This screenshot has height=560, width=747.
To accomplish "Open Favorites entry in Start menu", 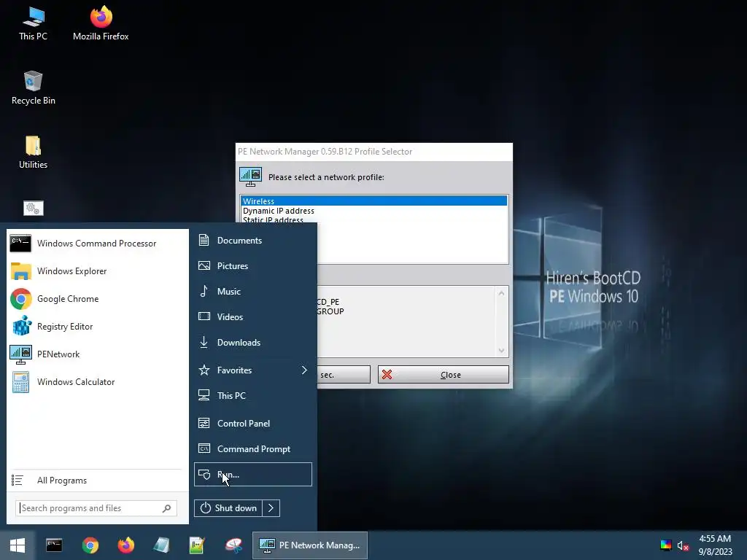I will (x=253, y=370).
